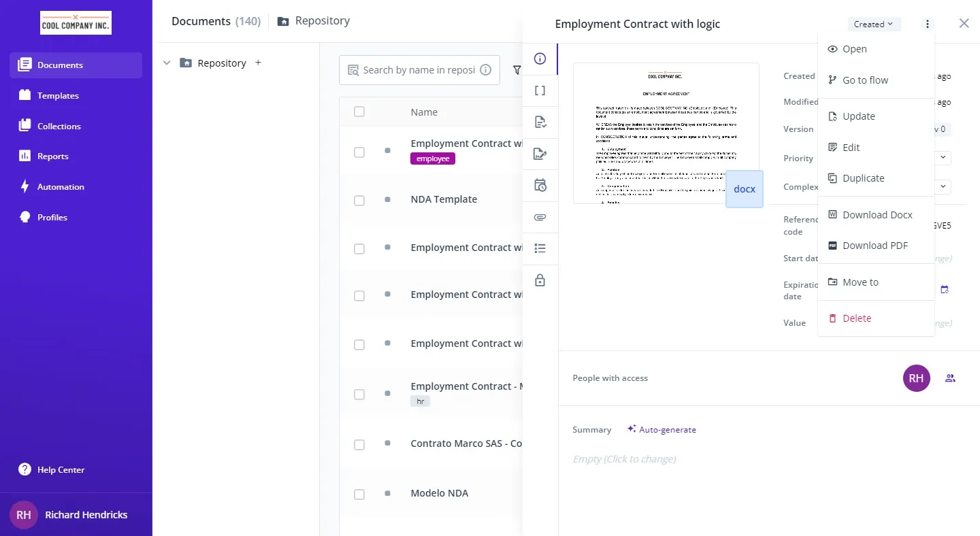The height and width of the screenshot is (536, 980).
Task: Check the box for NDA Template row
Action: (359, 201)
